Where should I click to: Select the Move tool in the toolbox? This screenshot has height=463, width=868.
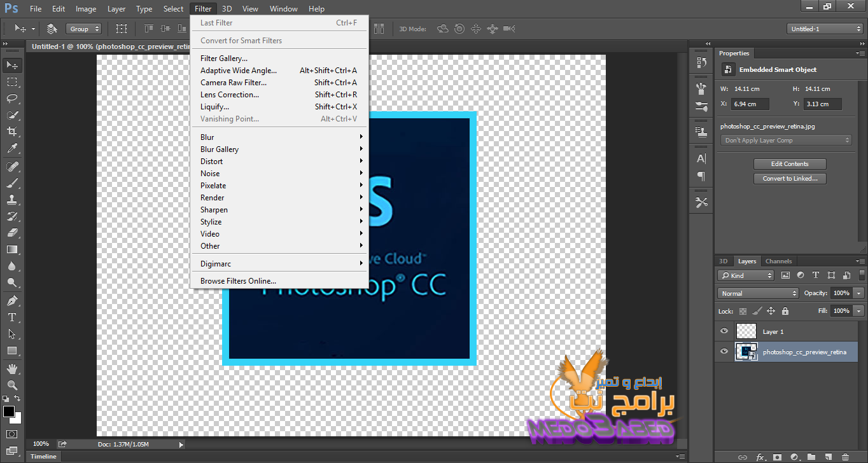coord(12,65)
